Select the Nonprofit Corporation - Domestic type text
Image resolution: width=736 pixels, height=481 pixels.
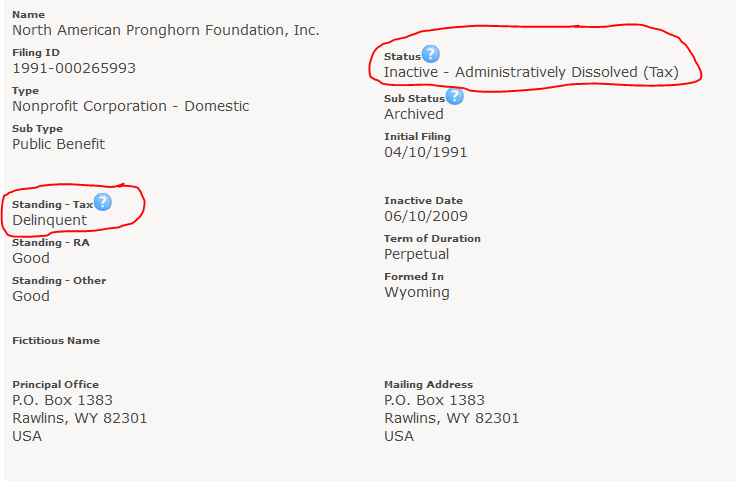pos(130,107)
